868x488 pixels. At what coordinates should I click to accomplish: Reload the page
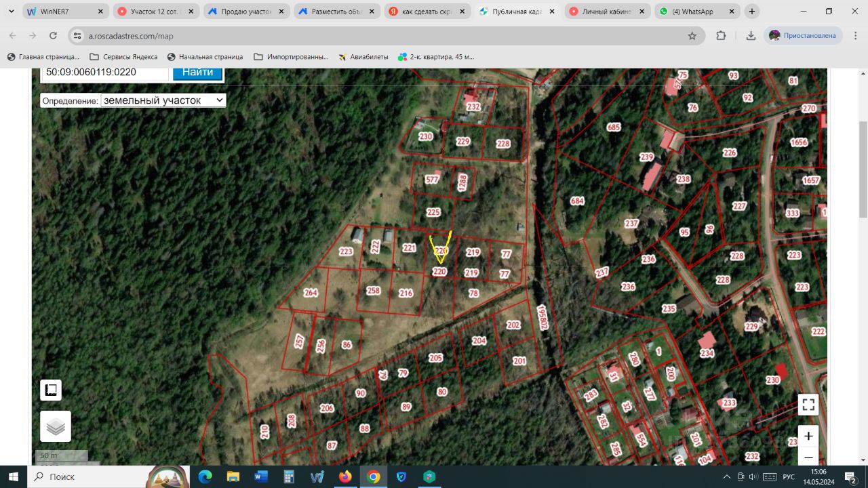[x=54, y=36]
